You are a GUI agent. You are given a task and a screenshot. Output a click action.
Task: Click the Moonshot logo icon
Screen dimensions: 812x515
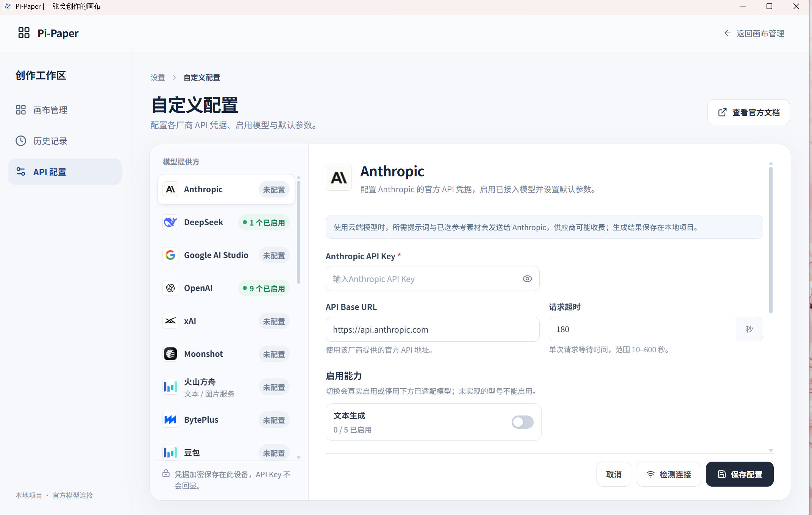pos(170,354)
